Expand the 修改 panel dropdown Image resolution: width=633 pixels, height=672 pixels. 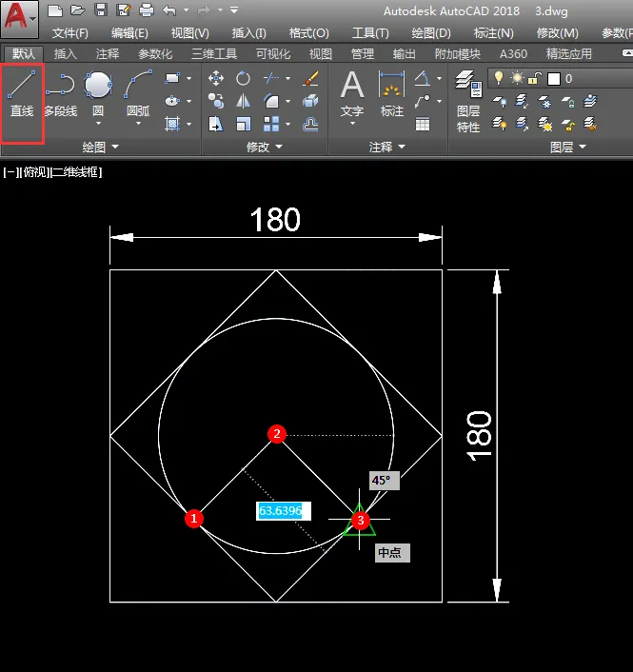coord(264,147)
